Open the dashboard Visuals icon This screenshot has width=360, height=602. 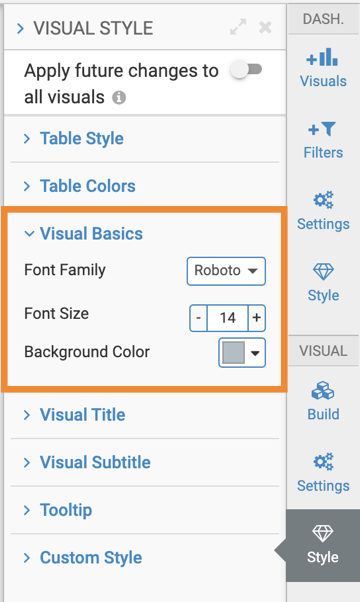[x=323, y=57]
